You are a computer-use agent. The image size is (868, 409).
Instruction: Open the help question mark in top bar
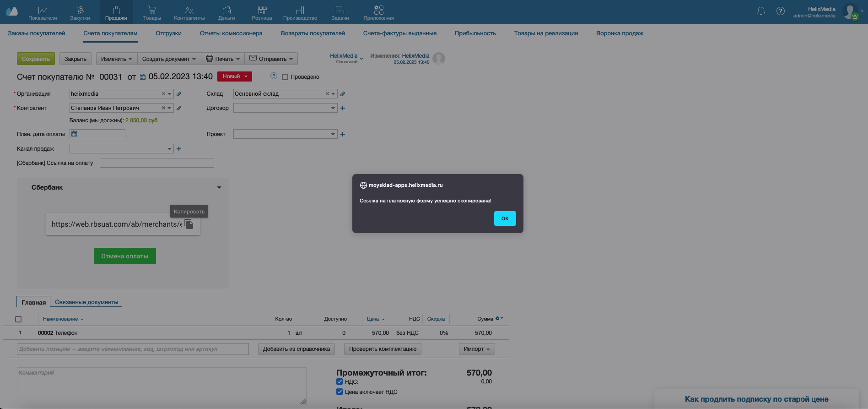pos(781,11)
